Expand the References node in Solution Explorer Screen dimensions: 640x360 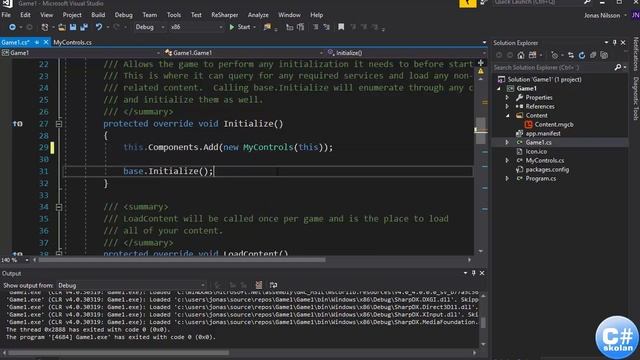(507, 107)
